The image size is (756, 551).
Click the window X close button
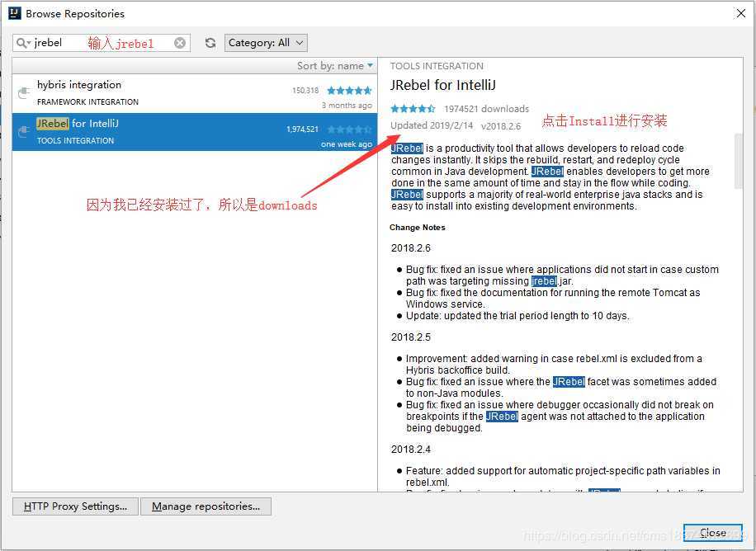point(741,13)
